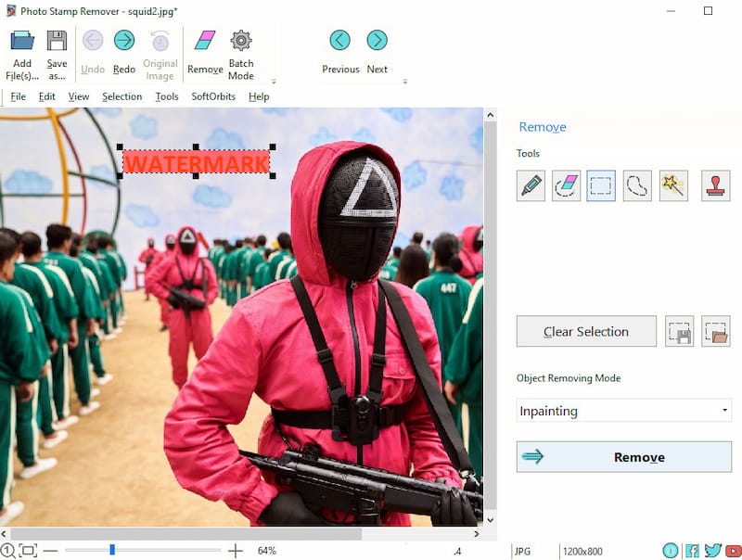Viewport: 742px width, 560px height.
Task: Click the Remove eraser icon in the top toolbar
Action: tap(205, 41)
